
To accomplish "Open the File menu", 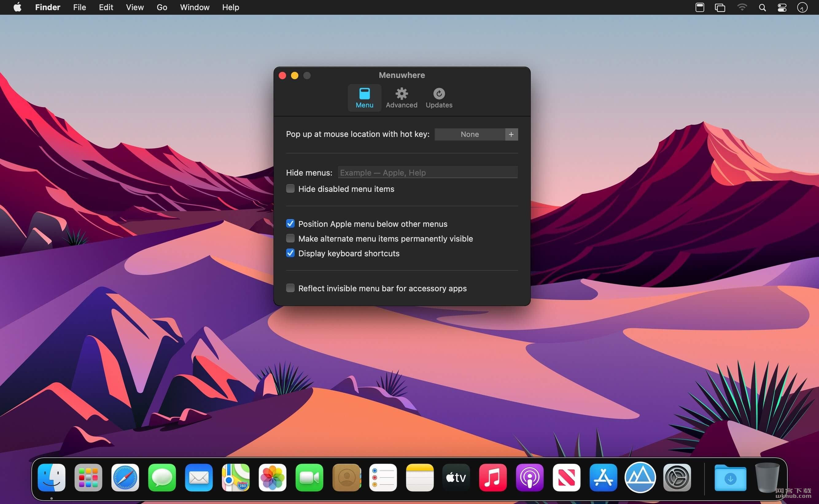I will 79,7.
